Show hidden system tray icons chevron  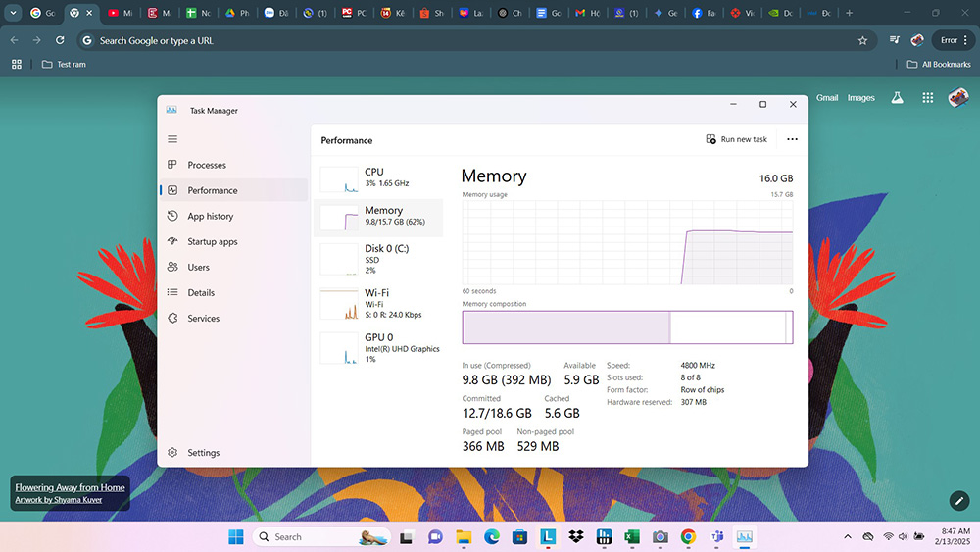pyautogui.click(x=848, y=537)
